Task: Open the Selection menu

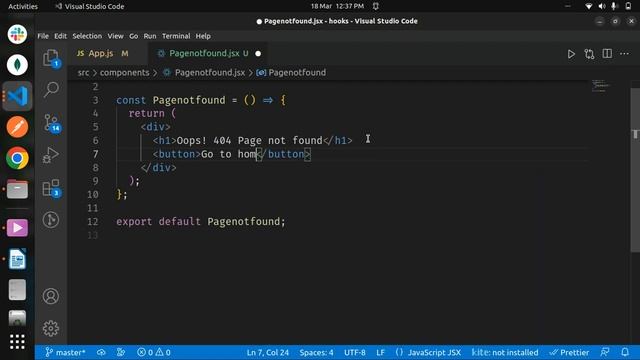Action: coord(87,36)
